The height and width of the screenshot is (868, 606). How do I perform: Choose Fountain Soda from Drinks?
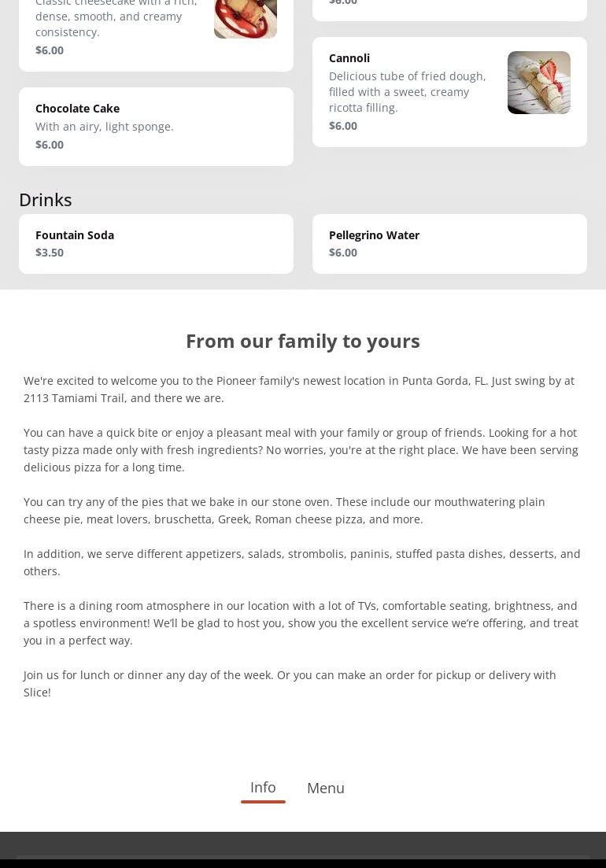tap(75, 235)
